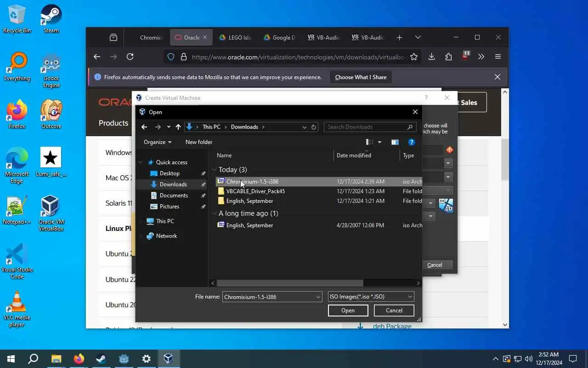This screenshot has height=368, width=588.
Task: Collapse the A long time ago group
Action: click(x=215, y=213)
